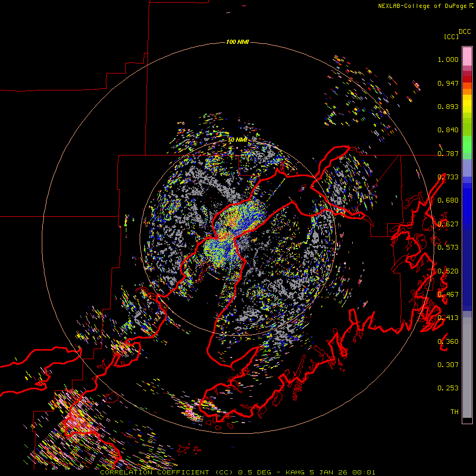Select the 0.840 color scale value
This screenshot has width=476, height=476.
tap(448, 130)
